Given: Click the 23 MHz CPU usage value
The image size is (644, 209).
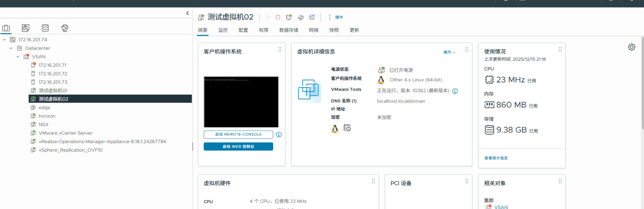Looking at the screenshot, I should [510, 80].
